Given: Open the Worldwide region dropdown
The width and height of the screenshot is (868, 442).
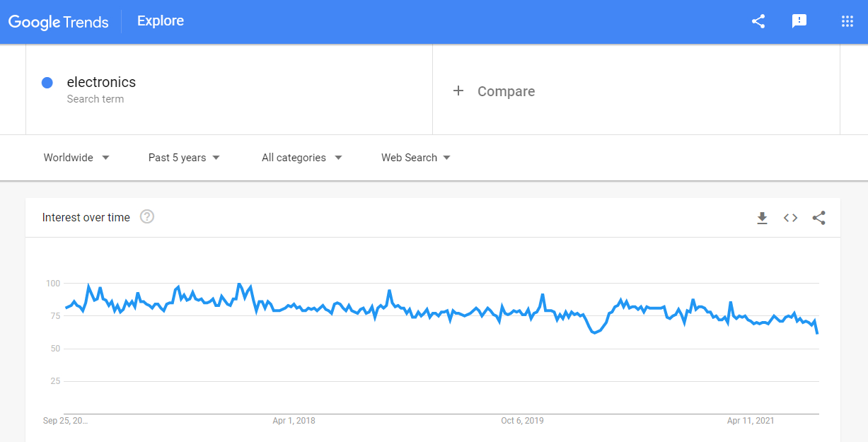Looking at the screenshot, I should (76, 158).
